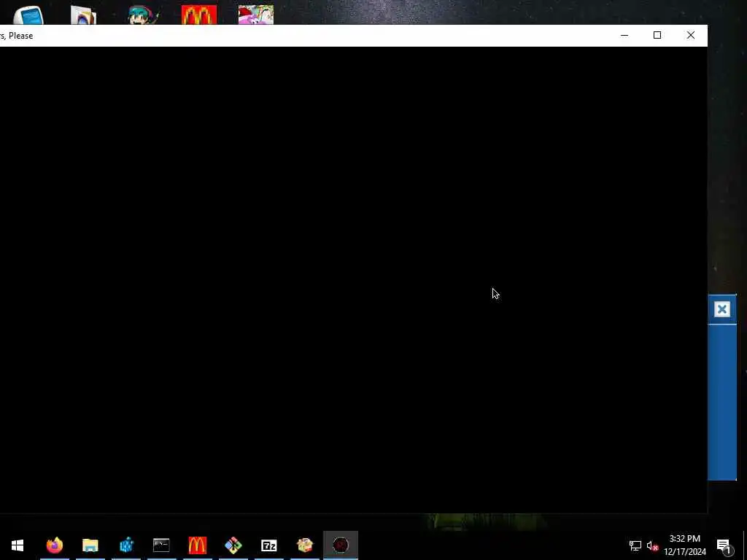Open the network status tray icon
747x560 pixels.
pos(635,545)
